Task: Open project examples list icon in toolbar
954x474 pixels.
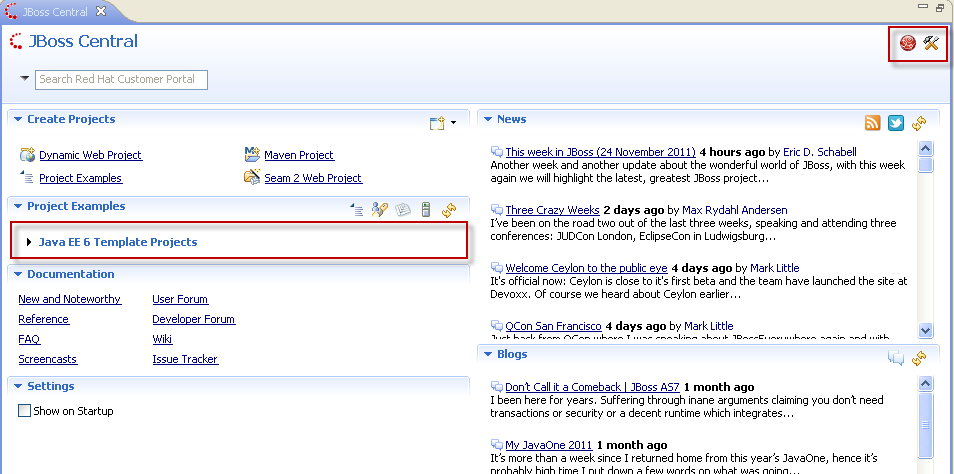Action: [x=357, y=210]
